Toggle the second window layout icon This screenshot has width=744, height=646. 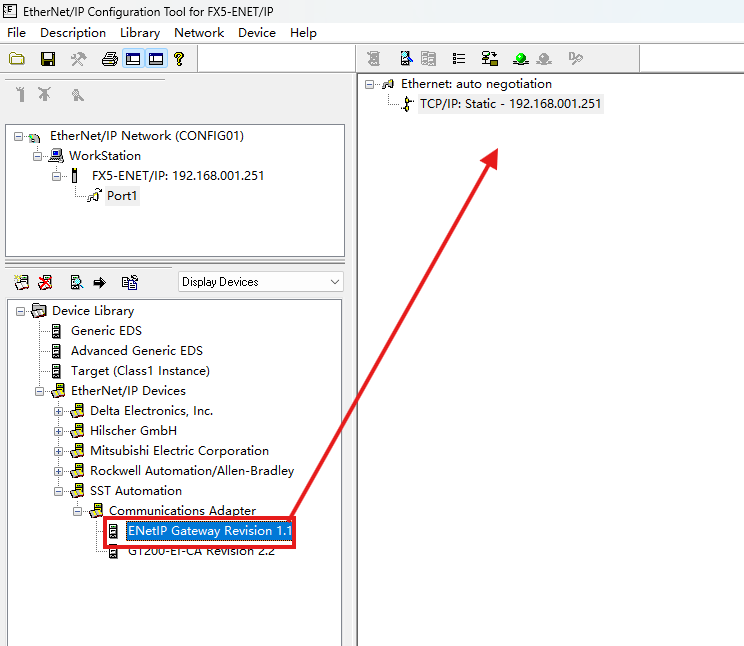pos(156,59)
